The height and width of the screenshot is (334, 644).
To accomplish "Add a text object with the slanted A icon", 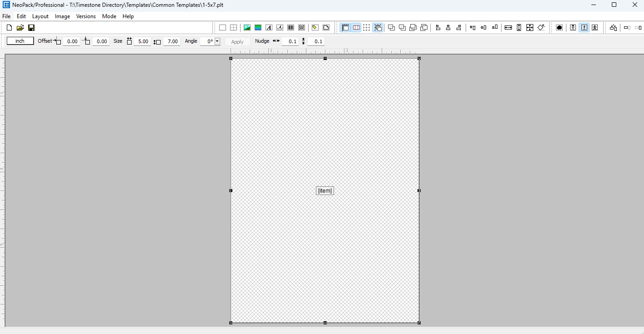I will tap(280, 28).
